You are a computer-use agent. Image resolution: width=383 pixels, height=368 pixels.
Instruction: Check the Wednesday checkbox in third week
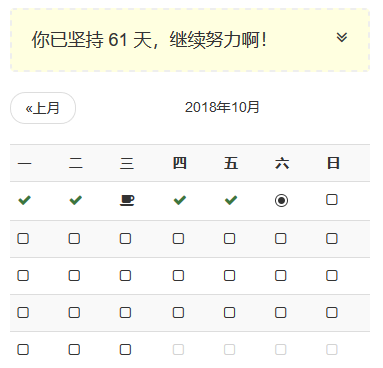coord(125,275)
